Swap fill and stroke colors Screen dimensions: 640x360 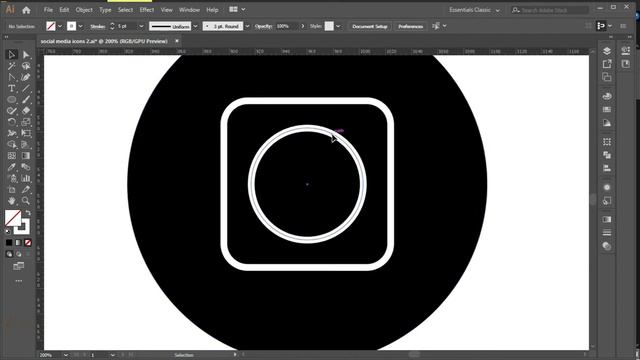click(x=28, y=213)
